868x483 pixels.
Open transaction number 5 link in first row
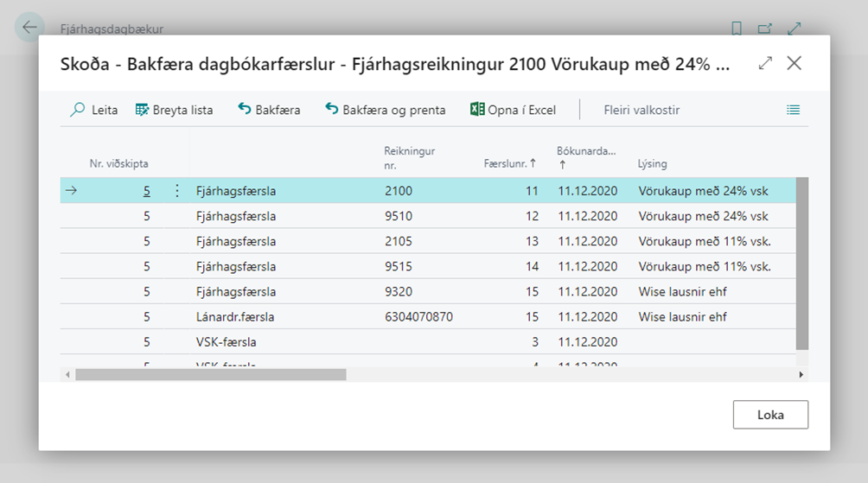click(x=147, y=191)
